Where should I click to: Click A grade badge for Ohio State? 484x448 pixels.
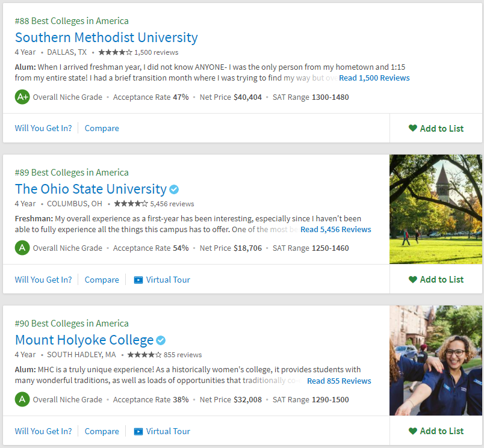tap(22, 248)
